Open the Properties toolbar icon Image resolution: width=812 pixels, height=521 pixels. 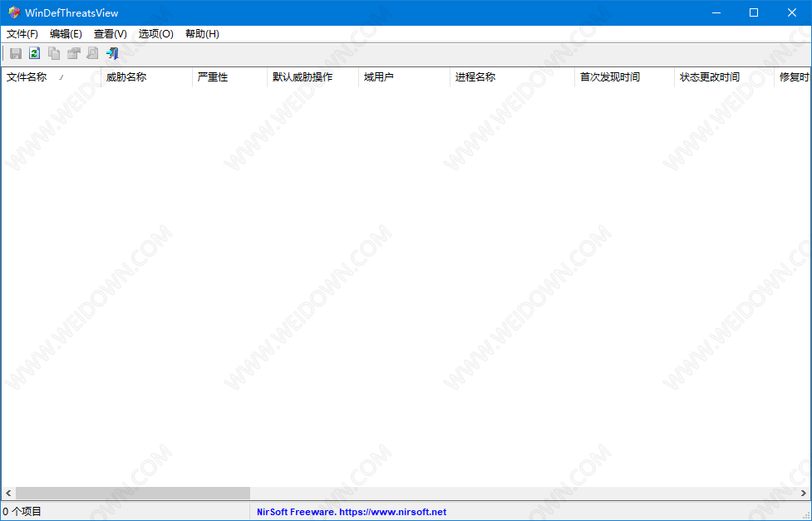[x=73, y=53]
